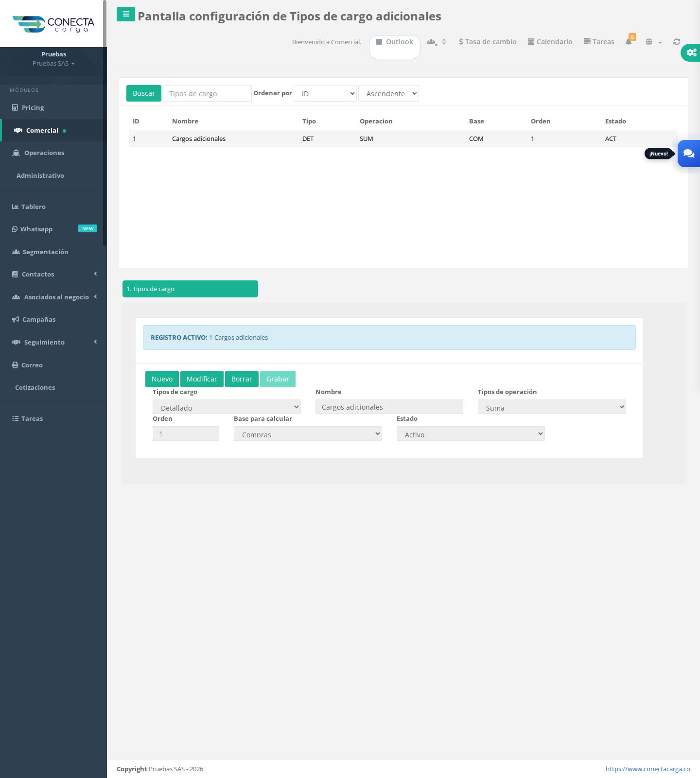The width and height of the screenshot is (700, 778).
Task: Open the Pricing module
Action: click(52, 107)
